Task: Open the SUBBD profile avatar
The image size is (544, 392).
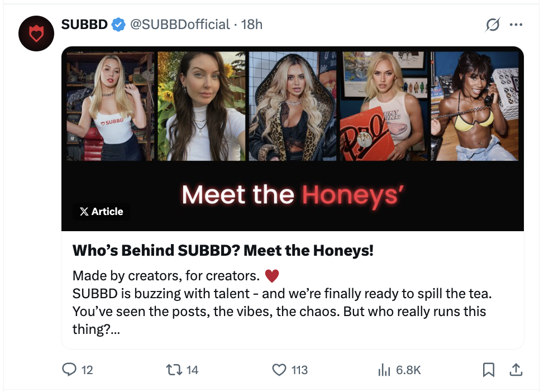Action: tap(36, 34)
